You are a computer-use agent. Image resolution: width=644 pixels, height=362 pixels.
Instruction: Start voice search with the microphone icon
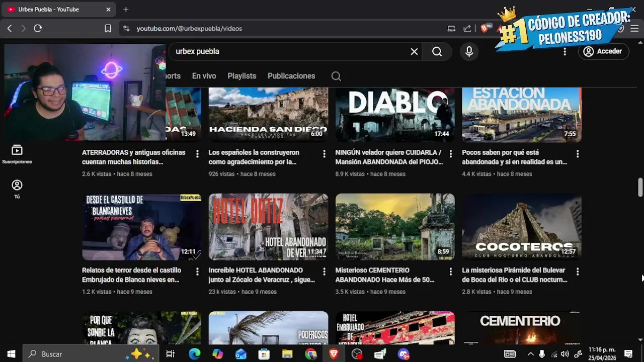point(469,52)
